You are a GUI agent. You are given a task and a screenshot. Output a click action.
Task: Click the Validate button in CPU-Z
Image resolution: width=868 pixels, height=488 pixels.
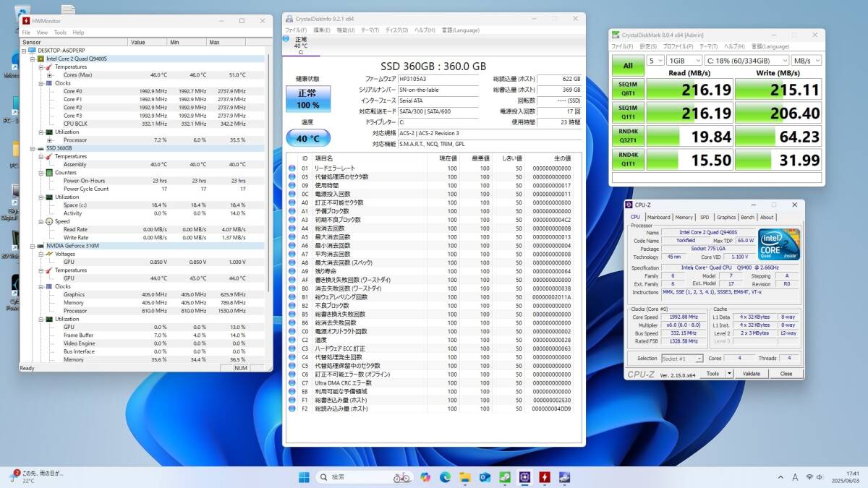click(x=752, y=374)
